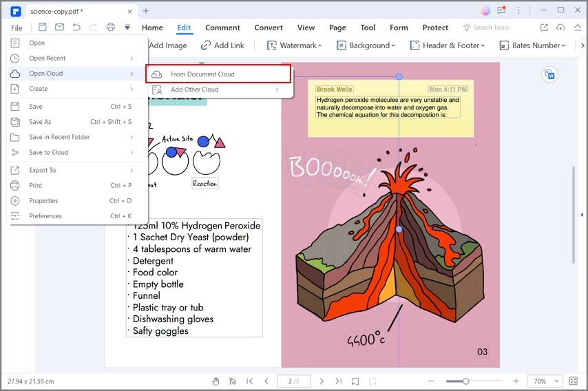Expand the Save to Cloud submenu
The height and width of the screenshot is (391, 588).
(78, 153)
